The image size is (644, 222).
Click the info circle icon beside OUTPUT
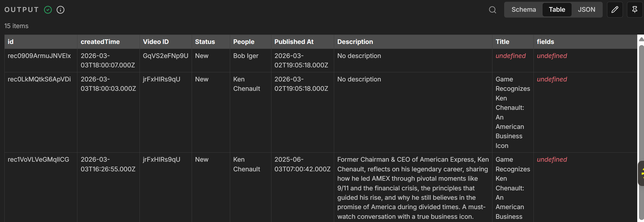(x=60, y=10)
